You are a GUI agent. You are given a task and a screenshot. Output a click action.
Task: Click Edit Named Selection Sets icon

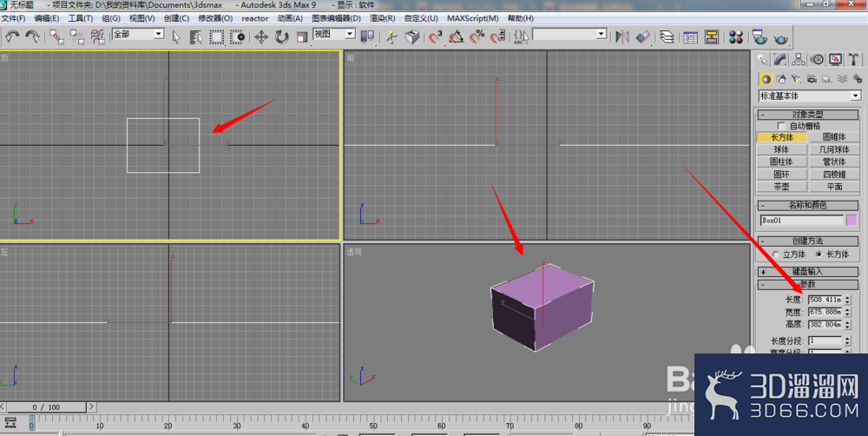(521, 37)
